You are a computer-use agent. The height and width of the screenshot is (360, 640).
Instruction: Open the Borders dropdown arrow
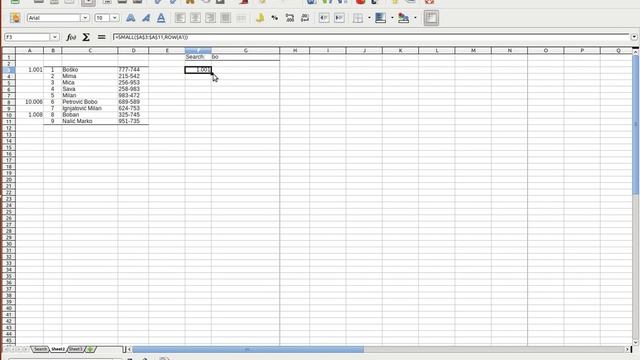point(369,18)
